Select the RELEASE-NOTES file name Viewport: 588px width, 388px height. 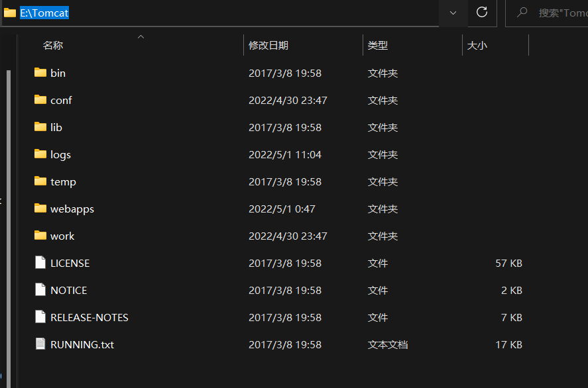pyautogui.click(x=89, y=318)
